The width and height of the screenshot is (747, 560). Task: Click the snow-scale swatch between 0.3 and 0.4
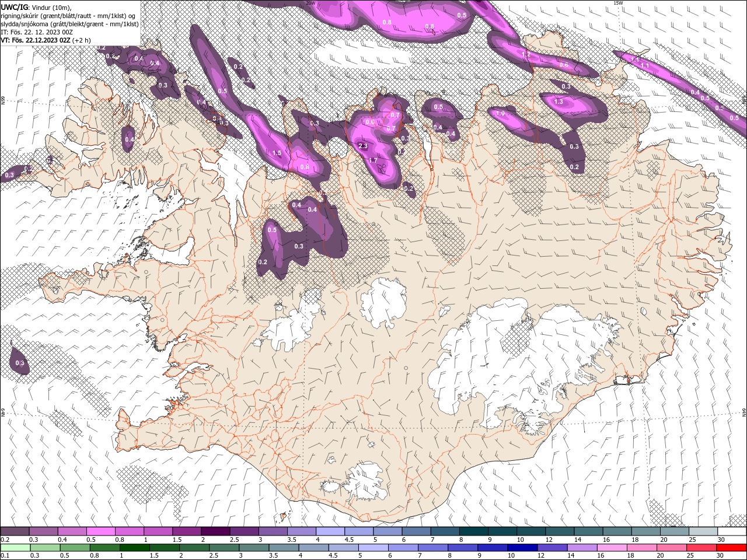tap(43, 531)
